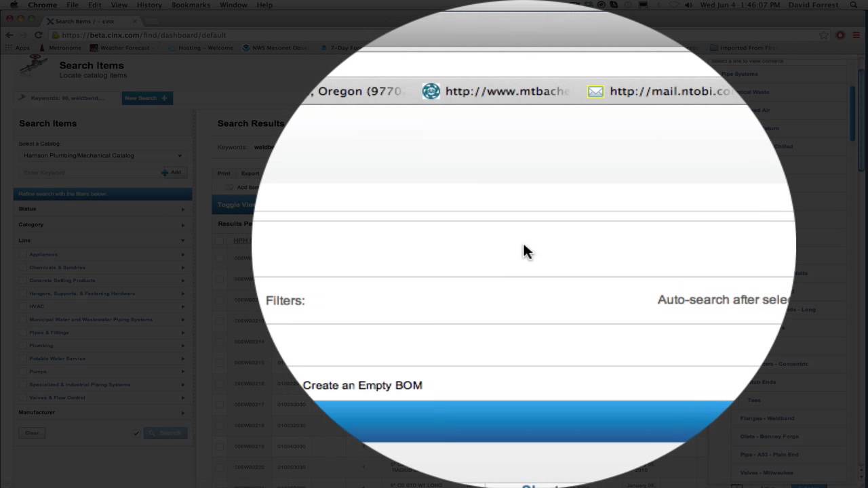This screenshot has height=488, width=868.
Task: Reload the cinx page
Action: [39, 35]
